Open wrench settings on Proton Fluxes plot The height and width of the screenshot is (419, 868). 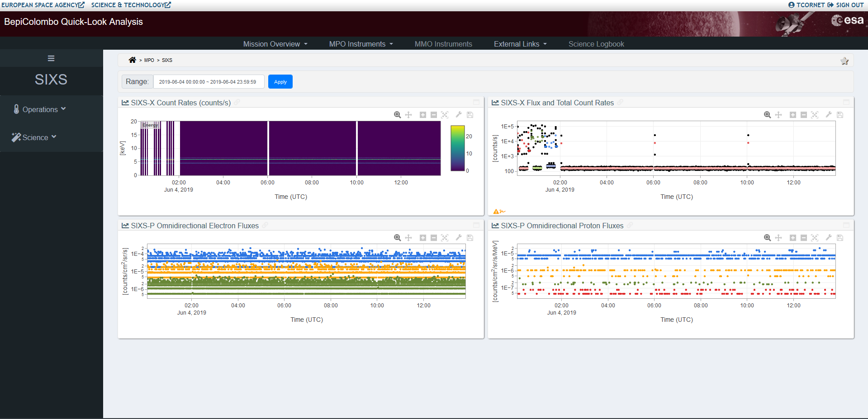(x=829, y=238)
